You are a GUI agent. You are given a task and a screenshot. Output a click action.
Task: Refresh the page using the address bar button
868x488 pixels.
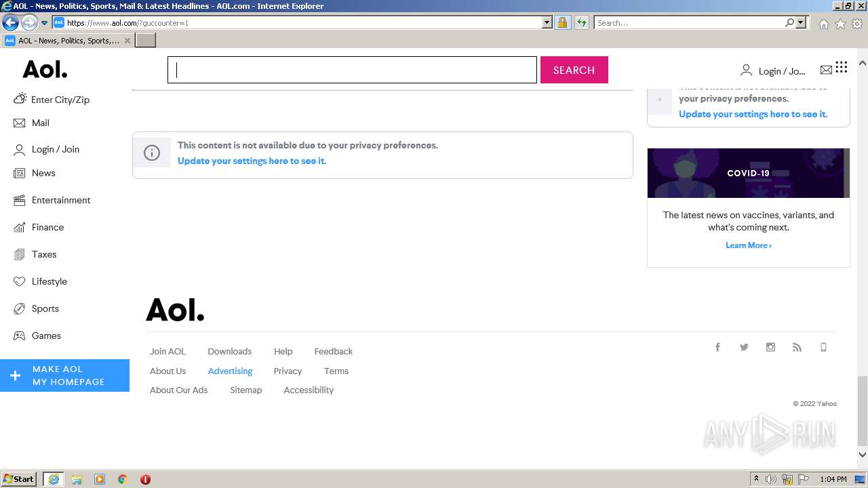tap(581, 22)
